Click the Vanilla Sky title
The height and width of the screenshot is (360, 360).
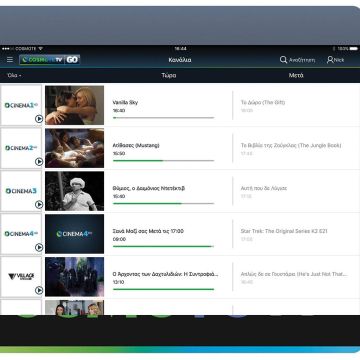[x=125, y=102]
